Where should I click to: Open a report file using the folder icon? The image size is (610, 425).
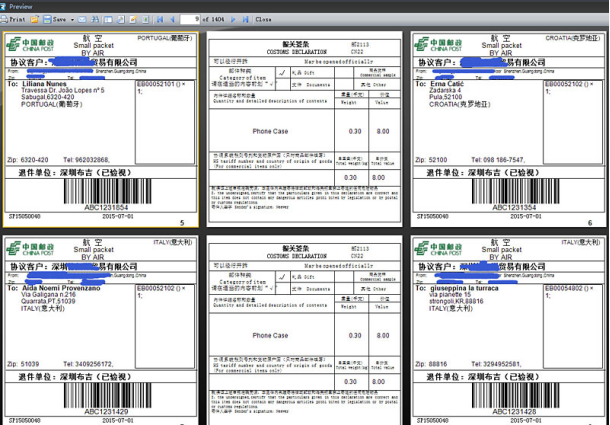point(34,18)
